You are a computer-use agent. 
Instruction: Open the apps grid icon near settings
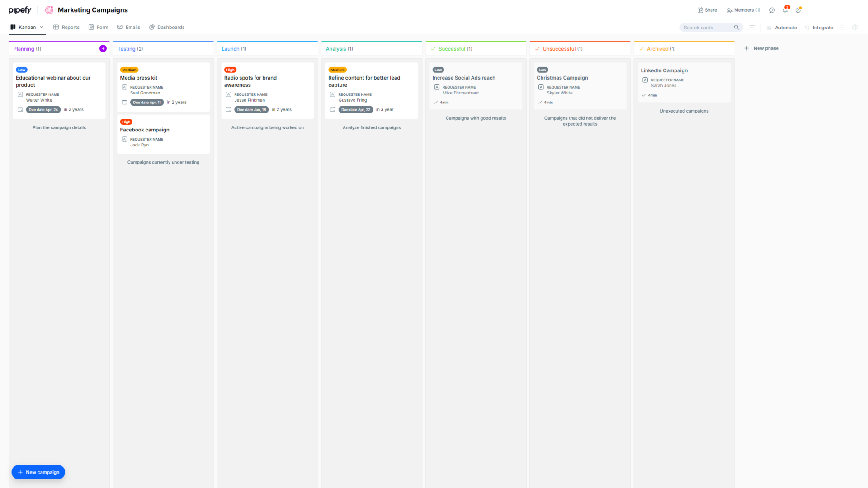(x=842, y=28)
